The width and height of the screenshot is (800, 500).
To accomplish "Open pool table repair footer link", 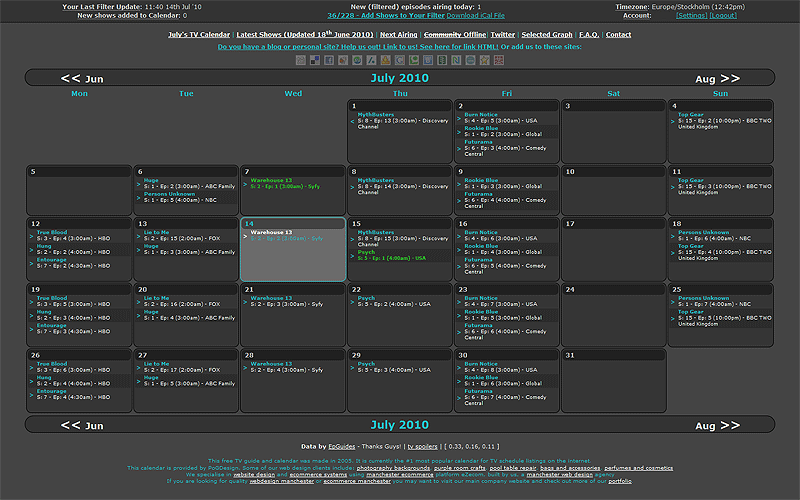I will coord(513,468).
